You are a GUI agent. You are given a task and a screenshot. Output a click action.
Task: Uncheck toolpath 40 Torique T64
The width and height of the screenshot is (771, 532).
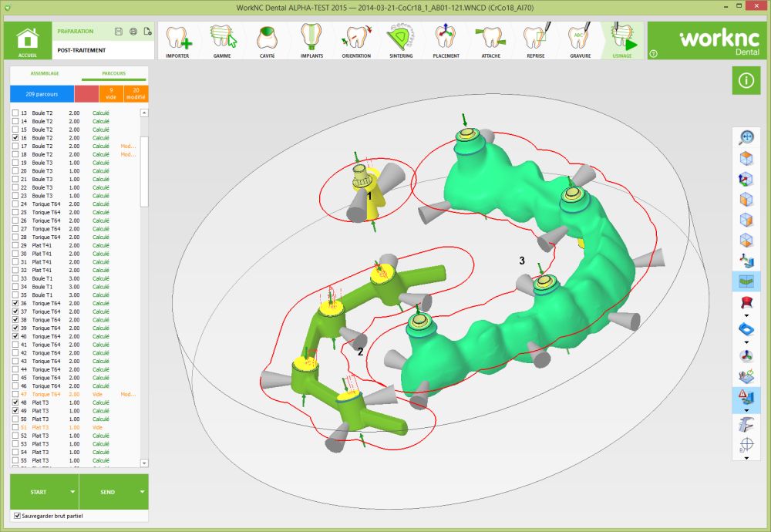pyautogui.click(x=15, y=336)
